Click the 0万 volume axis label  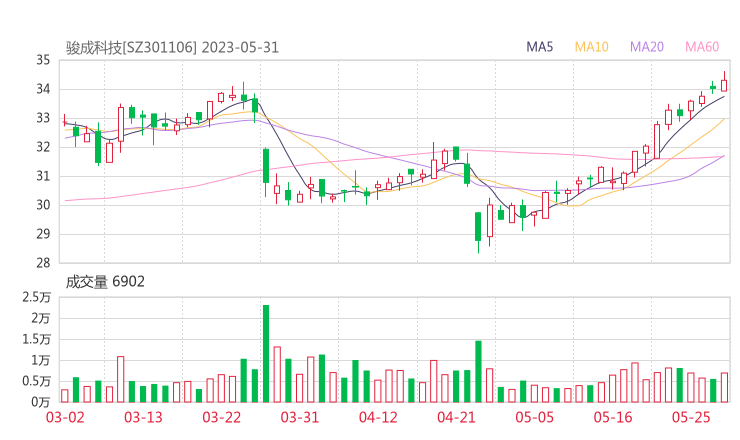[41, 402]
